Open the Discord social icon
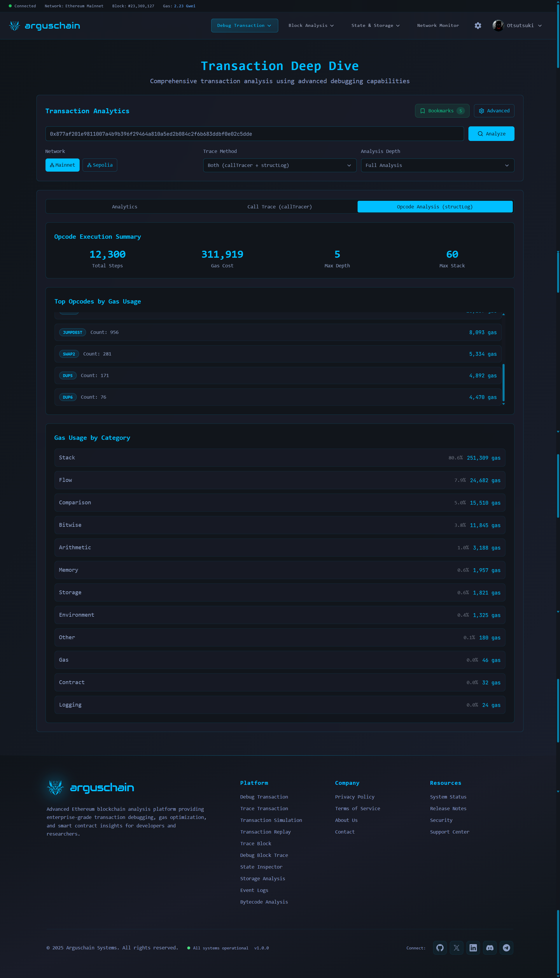The height and width of the screenshot is (978, 560). pos(490,948)
